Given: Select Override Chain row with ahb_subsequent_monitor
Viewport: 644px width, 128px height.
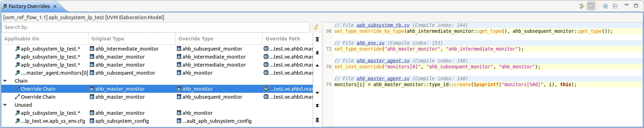Looking at the screenshot, I should (157, 97).
